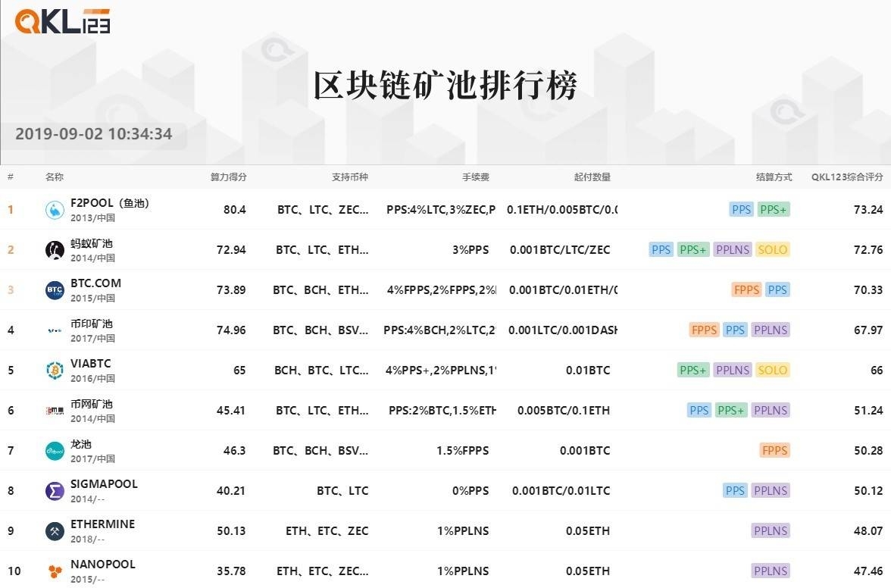
Task: Click the hashrate score 50.13
Action: pos(231,530)
